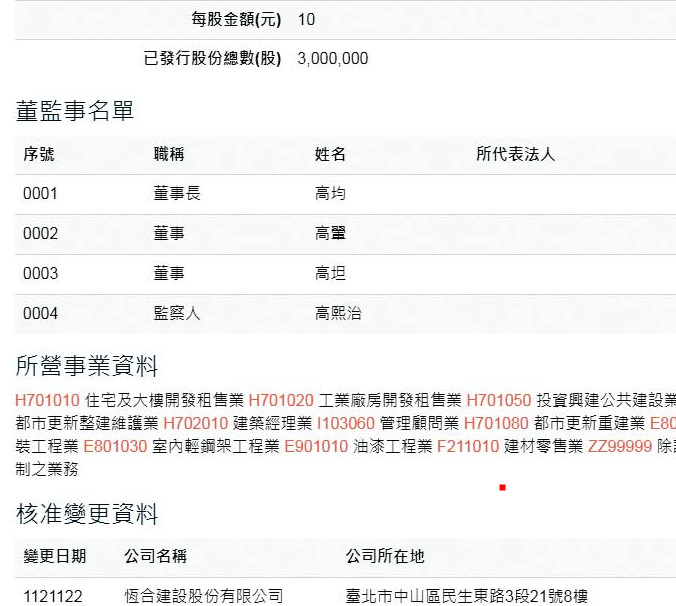The image size is (676, 606).
Task: Click the 公司名稱 column header
Action: click(156, 556)
